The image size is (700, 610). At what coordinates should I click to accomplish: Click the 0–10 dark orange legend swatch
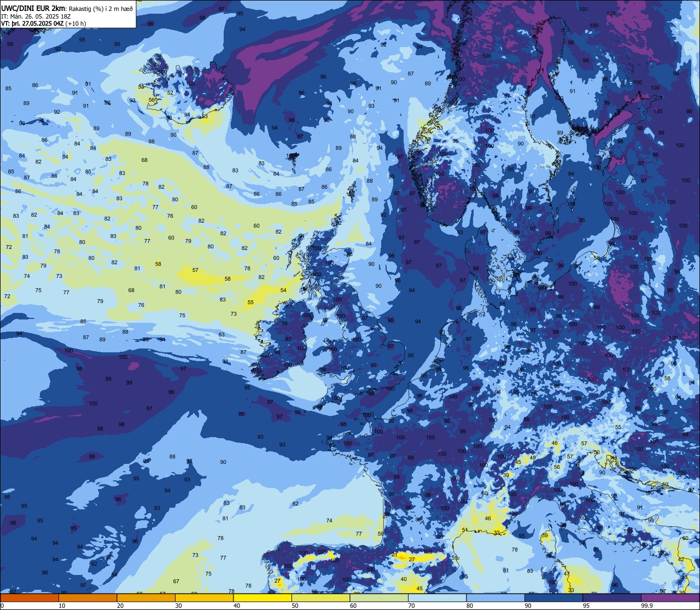[30, 597]
